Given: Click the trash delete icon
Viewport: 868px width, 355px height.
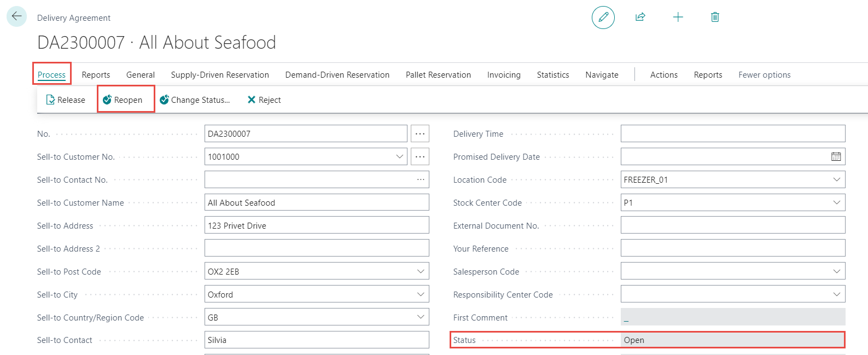Looking at the screenshot, I should click(x=714, y=18).
